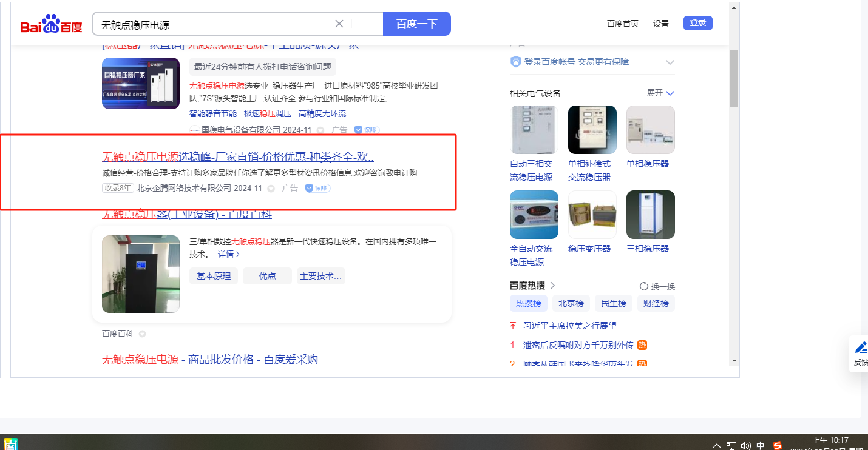This screenshot has width=868, height=450.
Task: Click the 反馈 pencil icon
Action: (x=861, y=348)
